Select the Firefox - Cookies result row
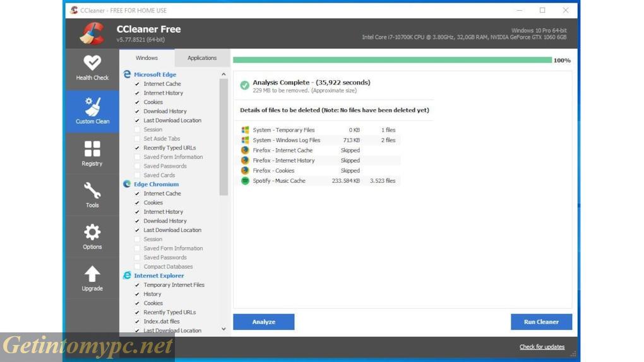Viewport: 644px width, 362px height. click(319, 170)
